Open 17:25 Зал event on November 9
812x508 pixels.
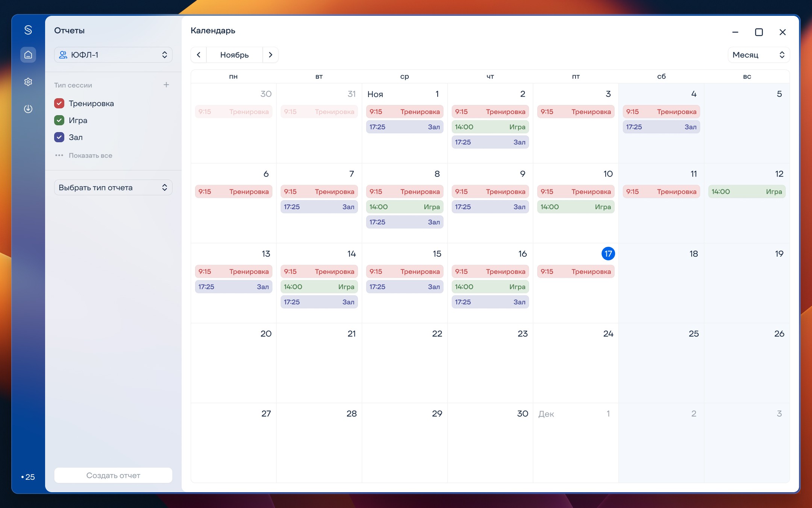(x=490, y=207)
